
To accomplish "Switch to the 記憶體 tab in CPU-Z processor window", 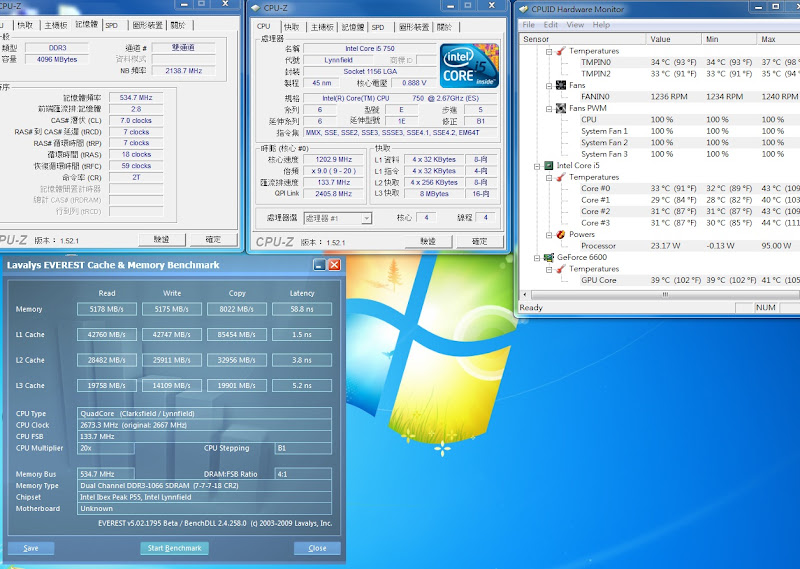I will pos(353,27).
